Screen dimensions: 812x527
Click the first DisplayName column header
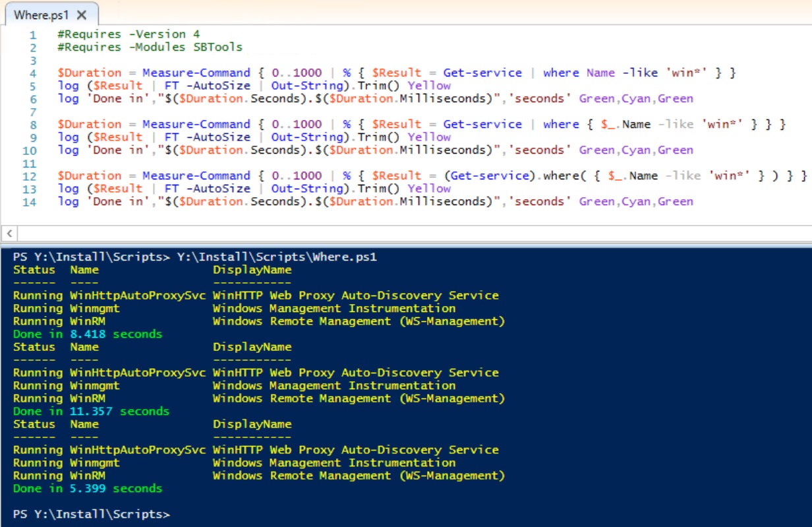point(252,270)
